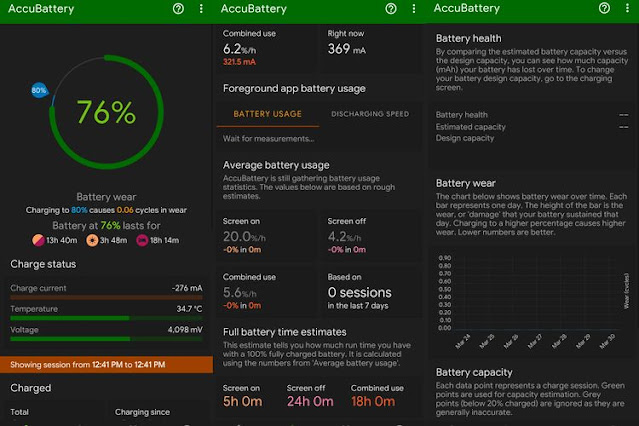Open help icon on the 76% charging screen

tap(178, 9)
